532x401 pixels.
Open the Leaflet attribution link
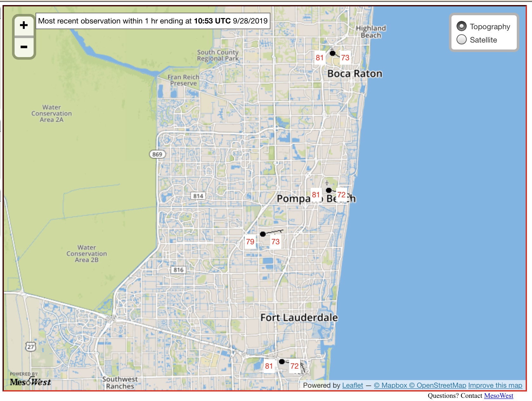click(x=353, y=385)
